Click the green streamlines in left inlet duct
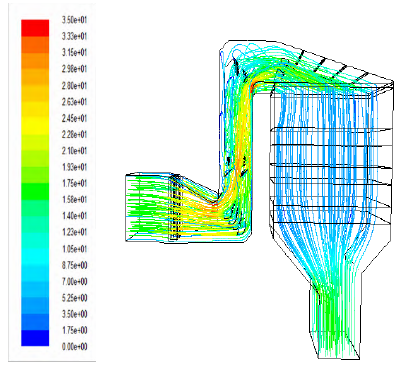404x375 pixels. (147, 207)
